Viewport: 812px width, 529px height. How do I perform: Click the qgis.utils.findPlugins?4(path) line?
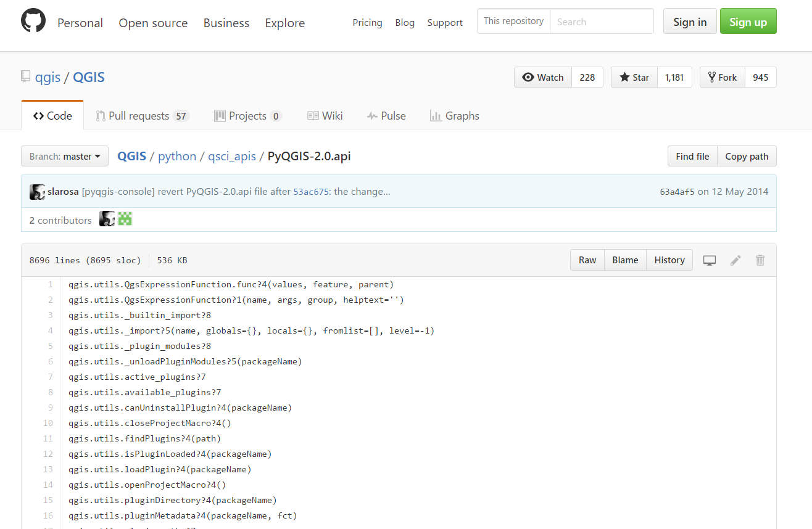click(x=145, y=438)
